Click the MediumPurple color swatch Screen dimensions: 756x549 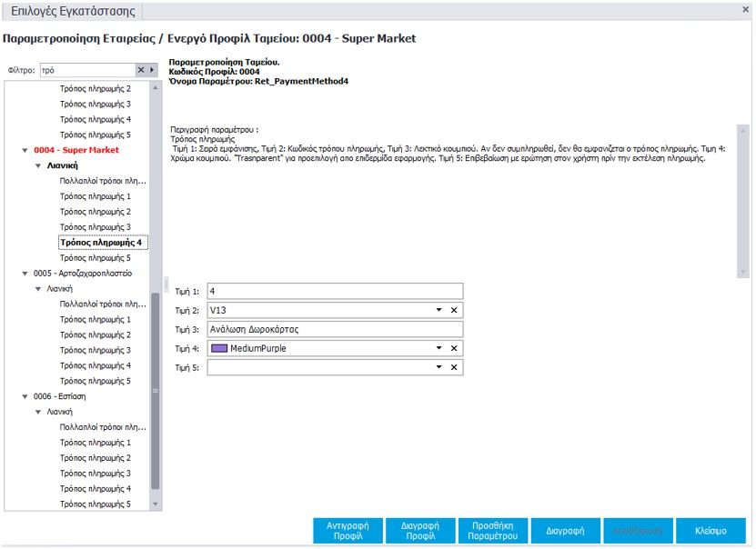[218, 348]
